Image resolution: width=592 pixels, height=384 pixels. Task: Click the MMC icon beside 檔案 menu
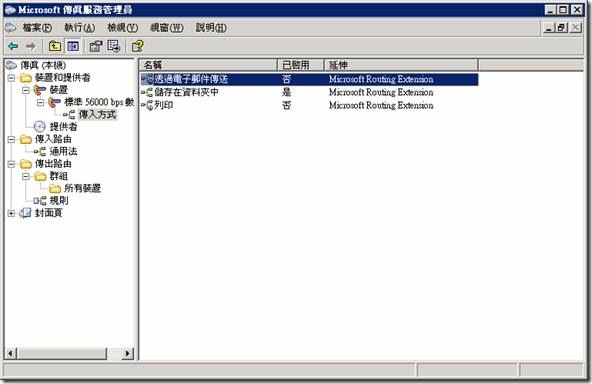tap(11, 28)
